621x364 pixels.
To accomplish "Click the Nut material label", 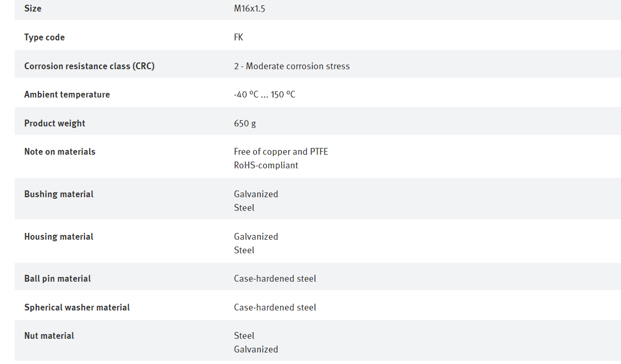I will 49,336.
